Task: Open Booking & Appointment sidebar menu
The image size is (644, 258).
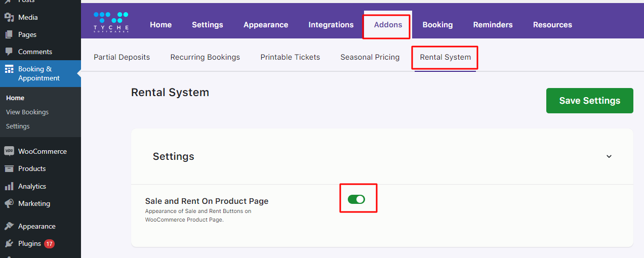Action: point(41,73)
